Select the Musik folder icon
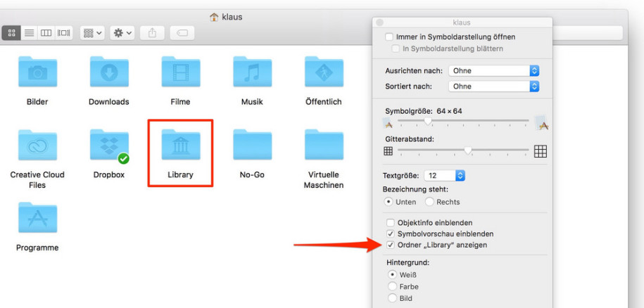 252,72
